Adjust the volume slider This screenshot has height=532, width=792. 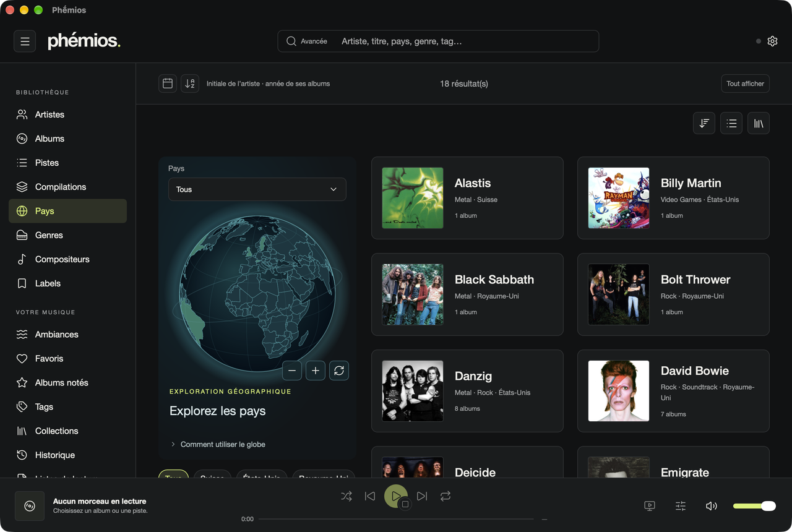coord(754,506)
